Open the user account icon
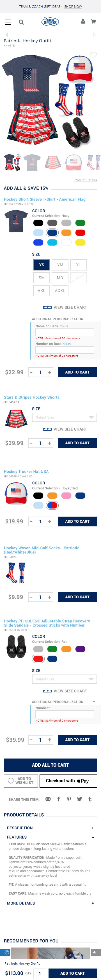The image size is (101, 980). pyautogui.click(x=83, y=22)
